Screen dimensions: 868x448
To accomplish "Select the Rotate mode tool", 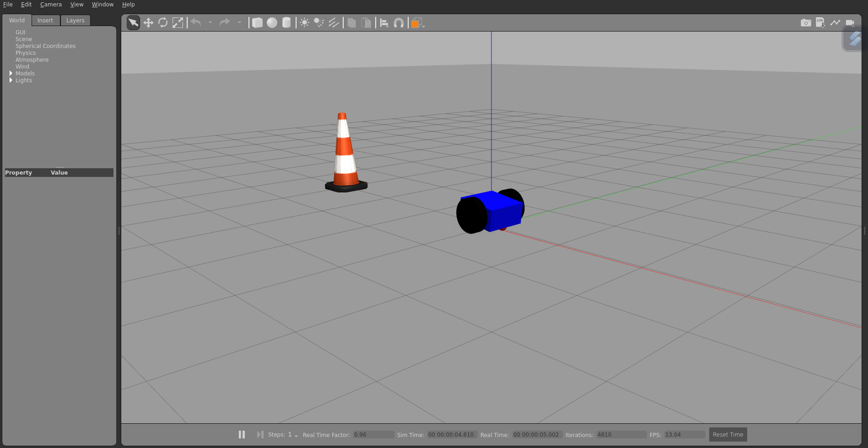I will (163, 22).
